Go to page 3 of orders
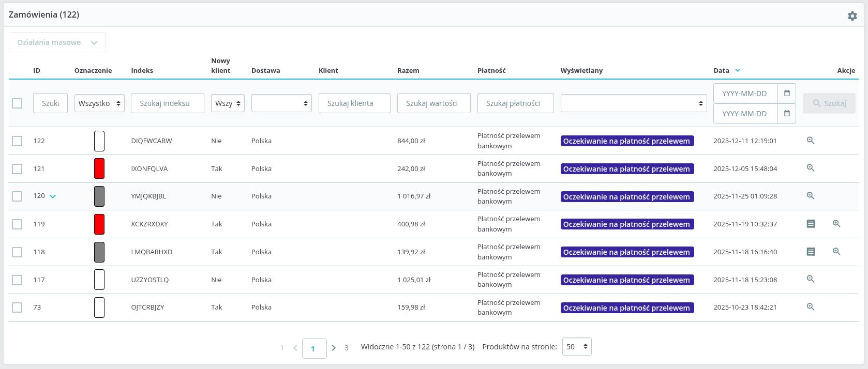The image size is (868, 369). (346, 348)
